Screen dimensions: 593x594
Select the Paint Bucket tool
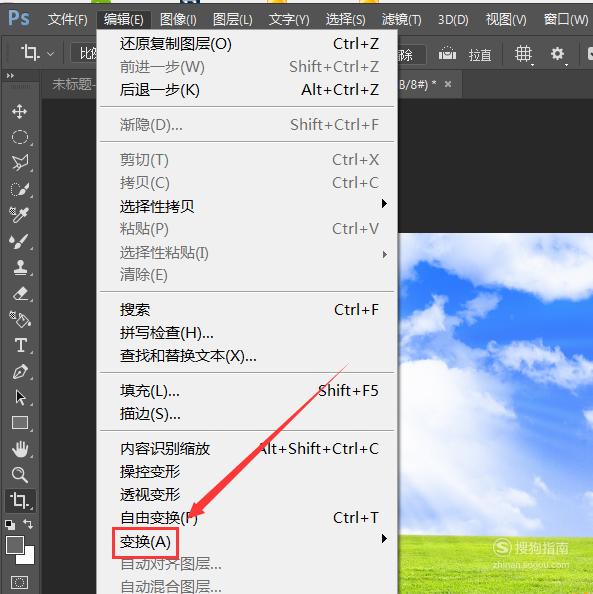pyautogui.click(x=20, y=319)
